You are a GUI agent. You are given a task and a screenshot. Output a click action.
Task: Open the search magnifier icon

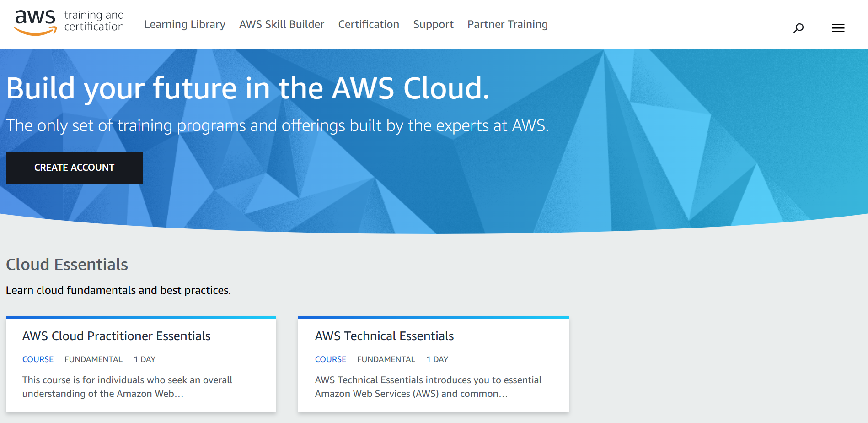pyautogui.click(x=798, y=28)
